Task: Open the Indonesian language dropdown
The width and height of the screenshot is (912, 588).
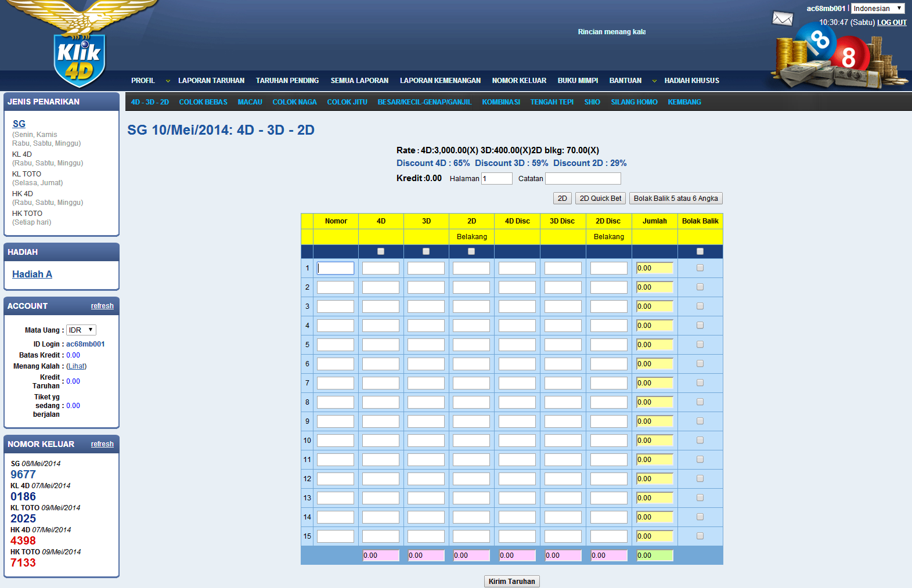Action: click(x=877, y=8)
